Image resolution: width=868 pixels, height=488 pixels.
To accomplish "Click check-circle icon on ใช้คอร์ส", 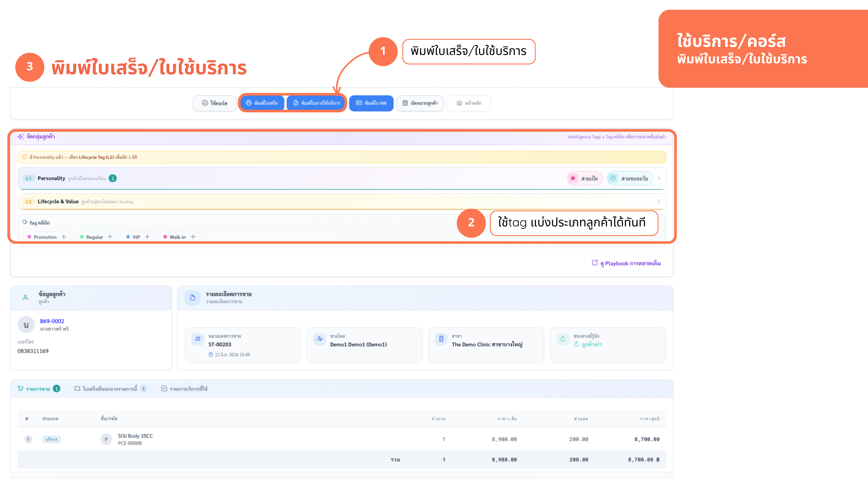I will [x=205, y=103].
